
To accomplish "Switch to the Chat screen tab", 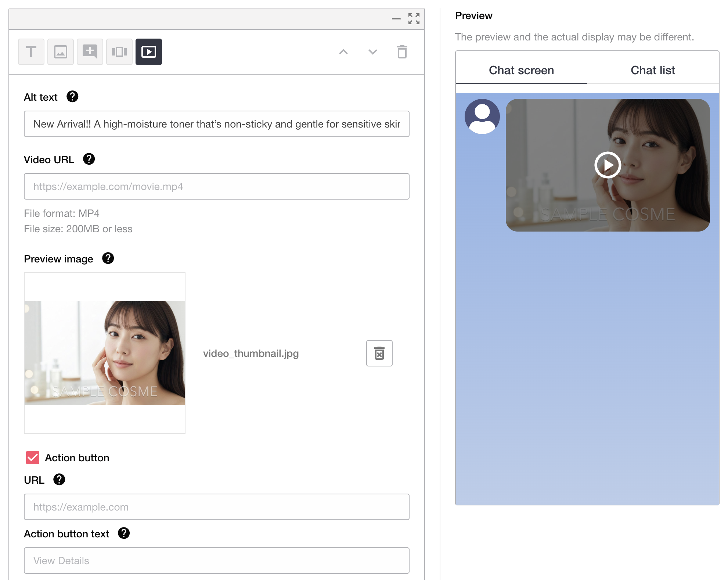I will pyautogui.click(x=521, y=70).
